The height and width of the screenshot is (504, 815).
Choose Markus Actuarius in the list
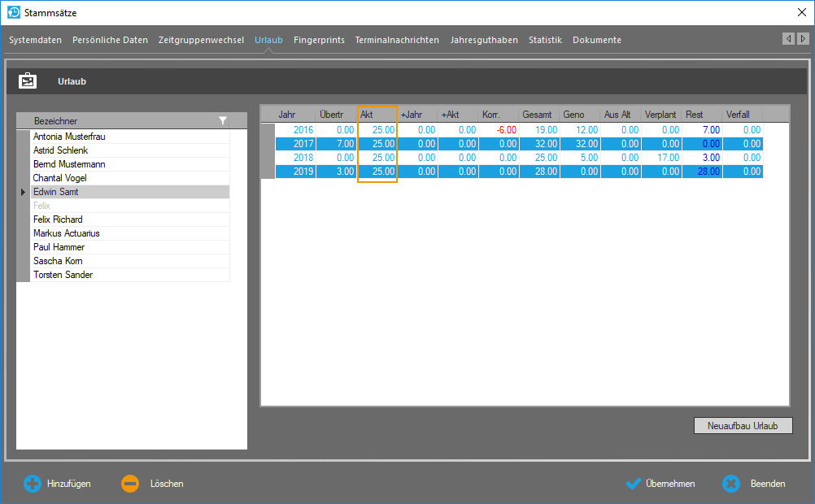66,233
